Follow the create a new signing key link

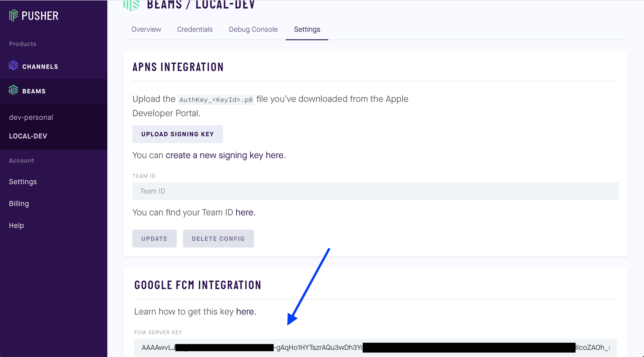pos(225,155)
